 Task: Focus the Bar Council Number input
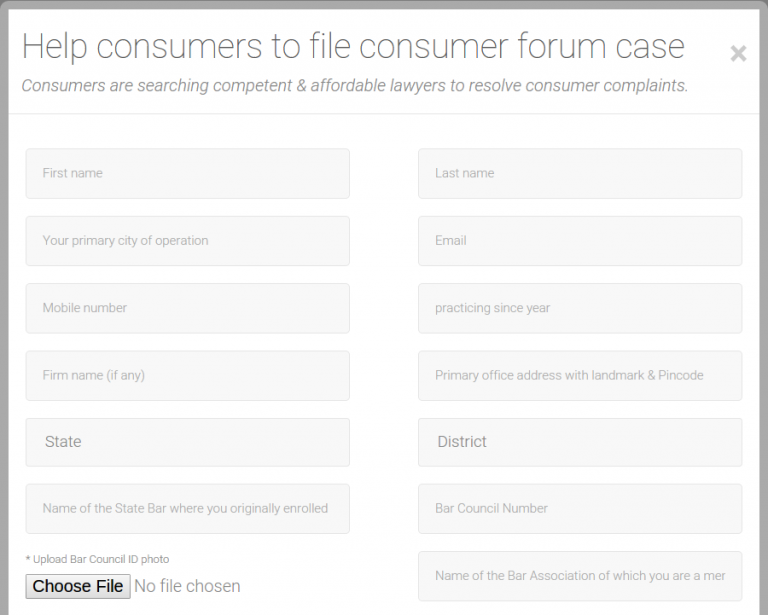click(x=580, y=509)
